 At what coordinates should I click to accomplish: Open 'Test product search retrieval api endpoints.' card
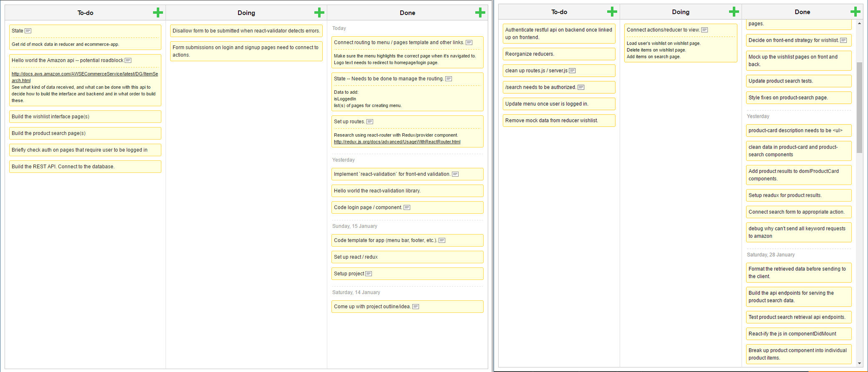799,317
